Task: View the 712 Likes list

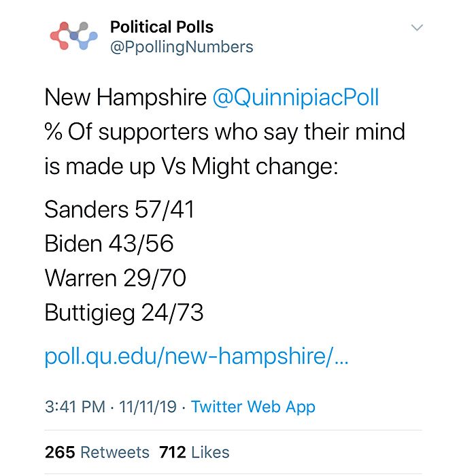Action: coord(194,452)
